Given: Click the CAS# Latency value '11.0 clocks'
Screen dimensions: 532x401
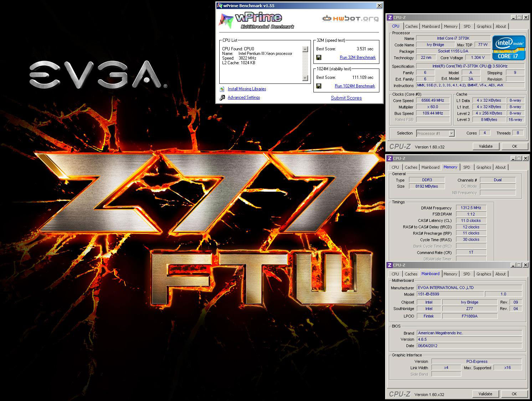Looking at the screenshot, I should pos(471,220).
